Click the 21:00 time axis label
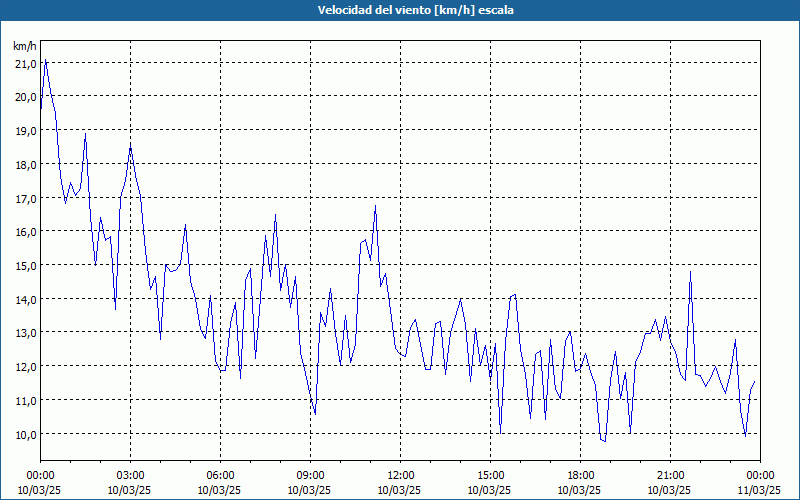Viewport: 800px width, 500px height. tap(670, 476)
